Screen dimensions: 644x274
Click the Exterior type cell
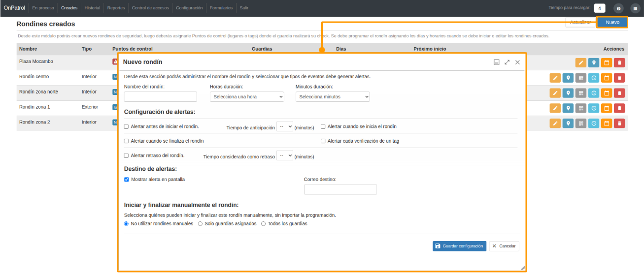click(x=90, y=107)
